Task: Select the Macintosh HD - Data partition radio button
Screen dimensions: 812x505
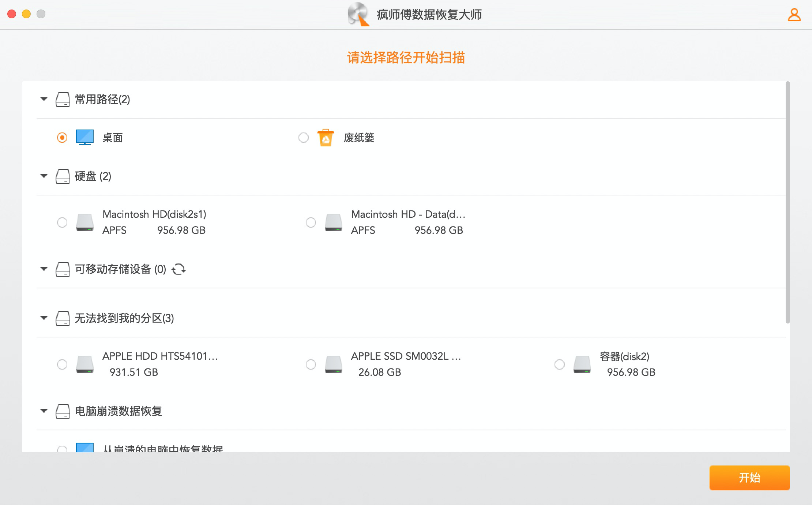Action: point(311,222)
